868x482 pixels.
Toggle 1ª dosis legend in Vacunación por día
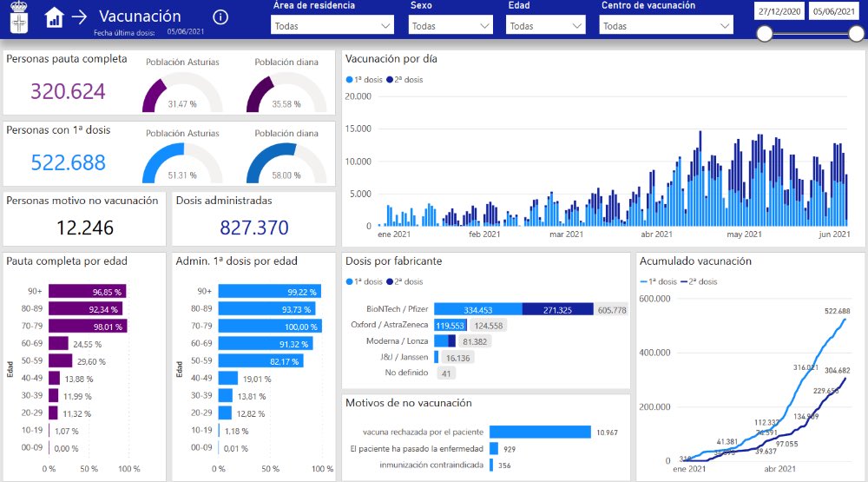pos(365,79)
